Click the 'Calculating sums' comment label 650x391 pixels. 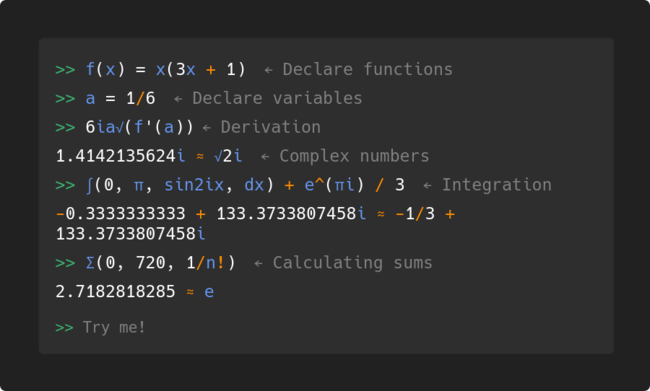pos(352,263)
